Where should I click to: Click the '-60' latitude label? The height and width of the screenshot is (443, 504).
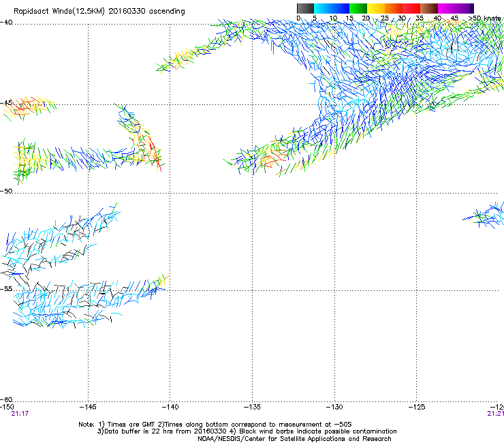click(x=6, y=399)
